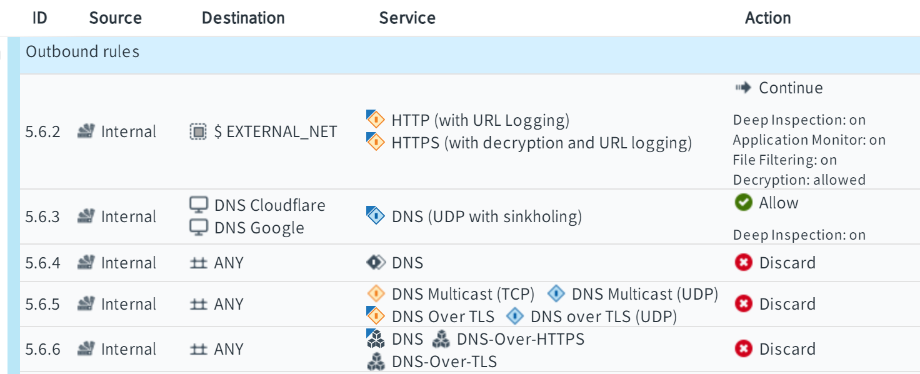
Task: Click the Internal source text in rule 5.6.3
Action: (128, 217)
